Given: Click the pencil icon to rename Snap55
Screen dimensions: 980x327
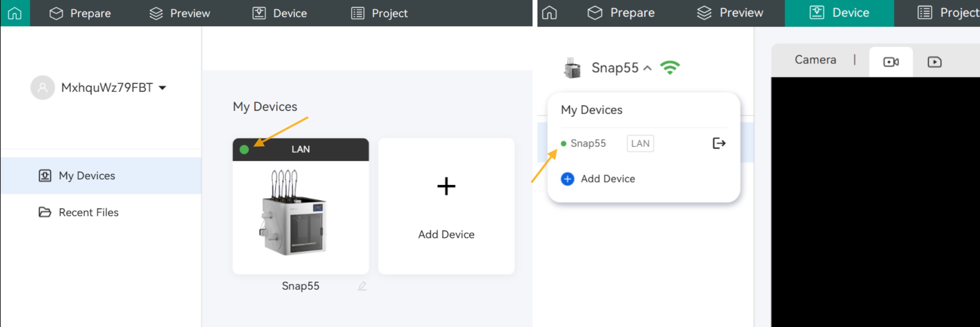Looking at the screenshot, I should click(x=362, y=286).
